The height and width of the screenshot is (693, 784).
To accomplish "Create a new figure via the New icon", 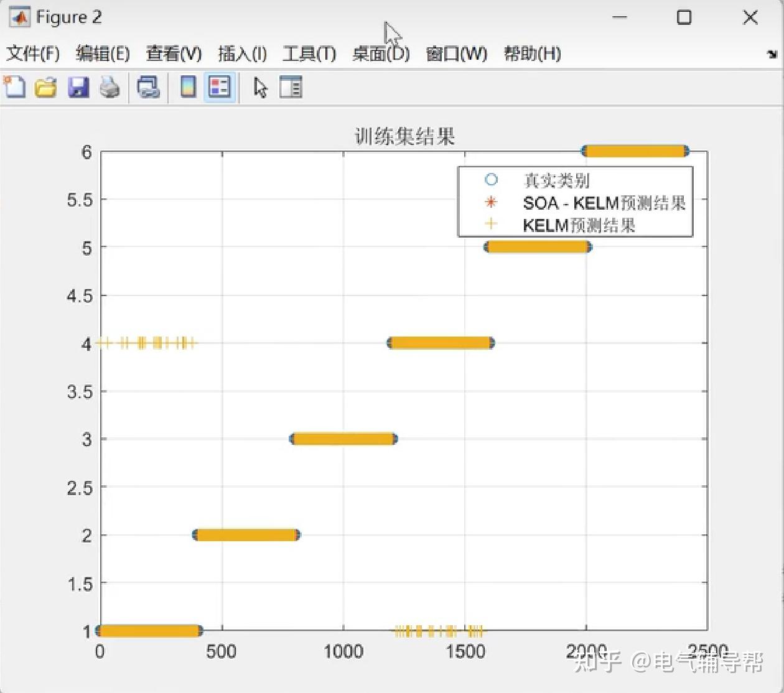I will (x=14, y=87).
